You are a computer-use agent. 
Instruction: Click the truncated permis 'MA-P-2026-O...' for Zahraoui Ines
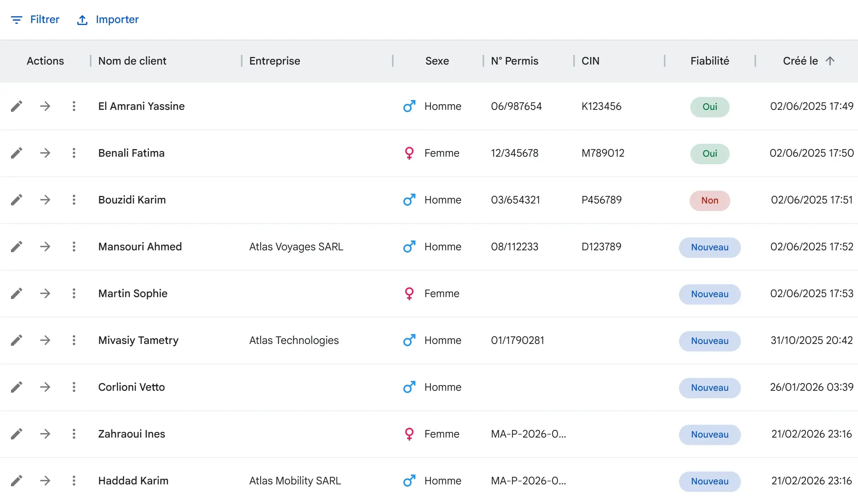point(528,434)
